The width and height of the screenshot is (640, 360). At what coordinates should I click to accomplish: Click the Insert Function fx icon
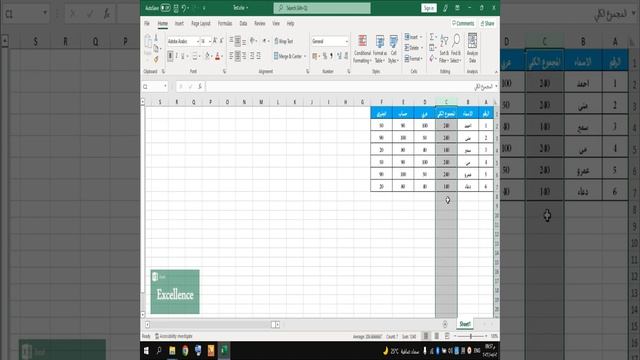[200, 87]
